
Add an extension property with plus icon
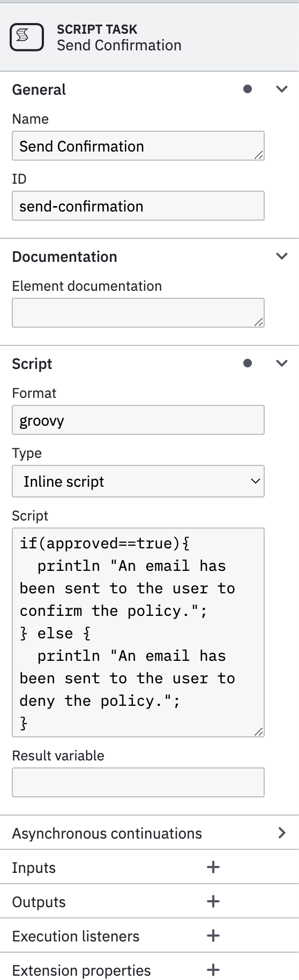click(x=213, y=970)
